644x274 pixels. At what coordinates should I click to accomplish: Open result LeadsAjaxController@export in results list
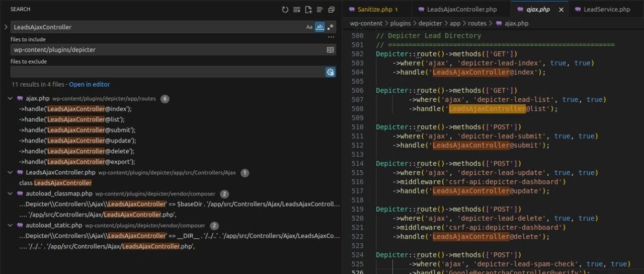[x=77, y=162]
